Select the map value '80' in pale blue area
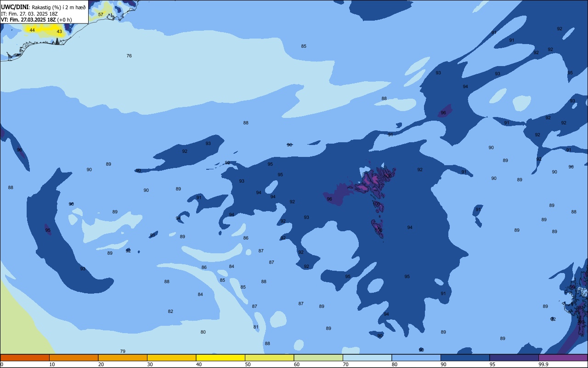 (x=203, y=332)
